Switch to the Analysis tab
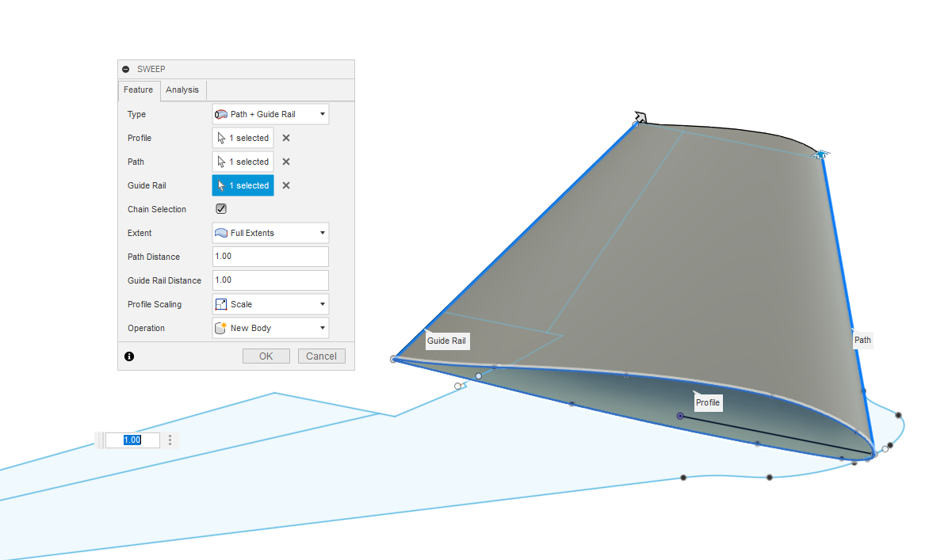 click(182, 90)
